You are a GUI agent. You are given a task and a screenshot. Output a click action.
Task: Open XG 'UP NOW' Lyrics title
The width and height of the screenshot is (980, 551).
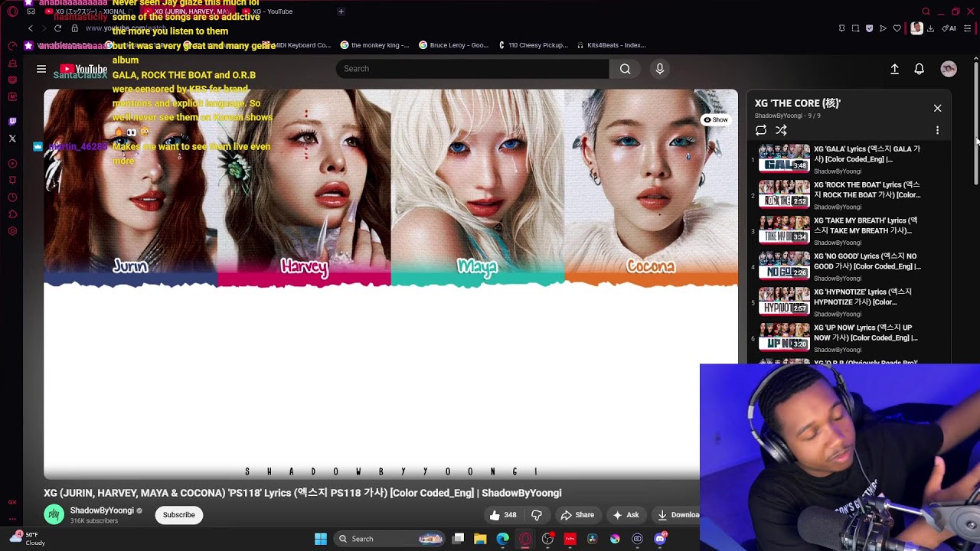pyautogui.click(x=866, y=333)
